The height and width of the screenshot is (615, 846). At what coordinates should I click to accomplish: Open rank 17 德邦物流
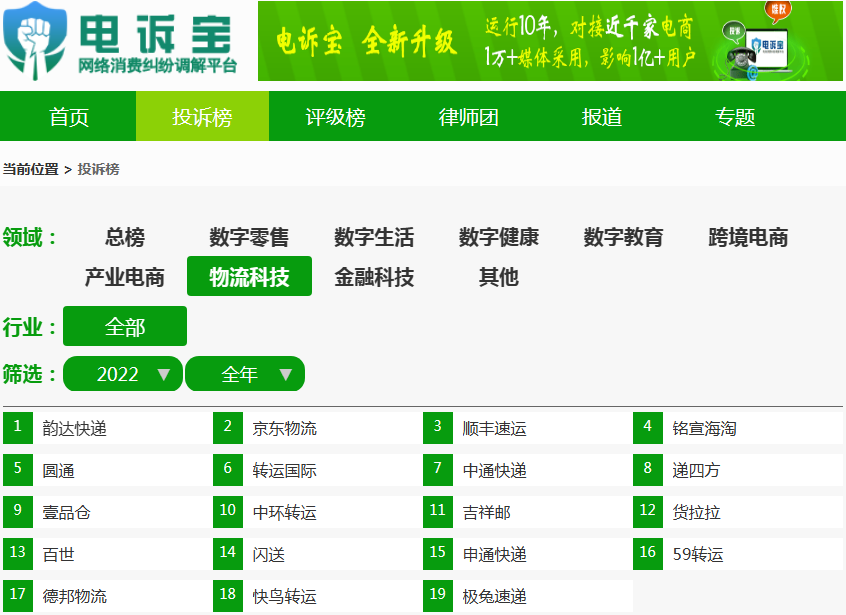coord(108,596)
